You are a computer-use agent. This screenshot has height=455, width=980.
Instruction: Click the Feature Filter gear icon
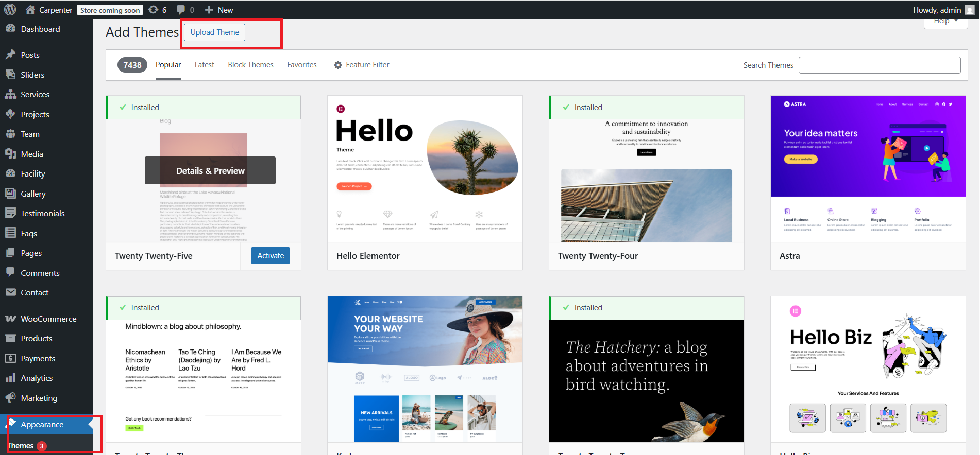coord(338,65)
